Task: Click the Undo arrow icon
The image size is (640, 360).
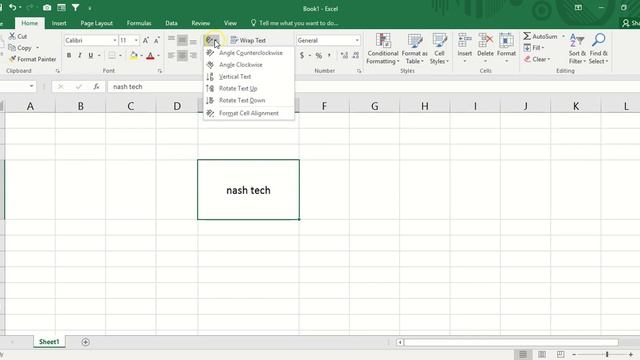Action: pyautogui.click(x=13, y=7)
